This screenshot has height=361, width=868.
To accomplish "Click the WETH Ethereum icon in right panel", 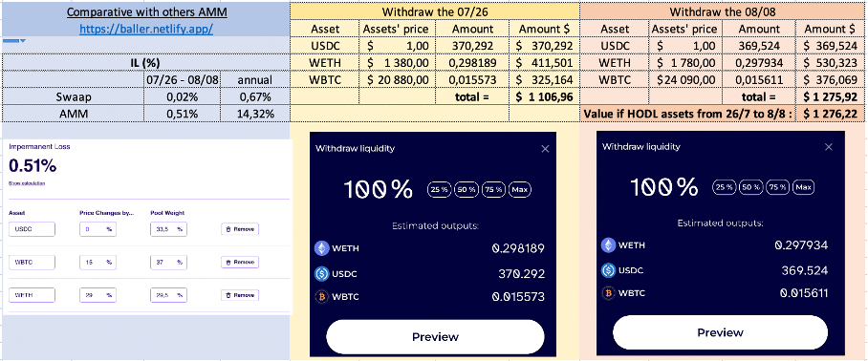I will pos(608,244).
